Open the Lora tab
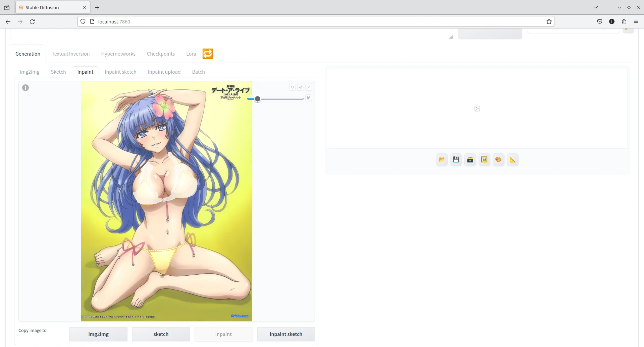Viewport: 644px width, 347px height. pyautogui.click(x=191, y=54)
